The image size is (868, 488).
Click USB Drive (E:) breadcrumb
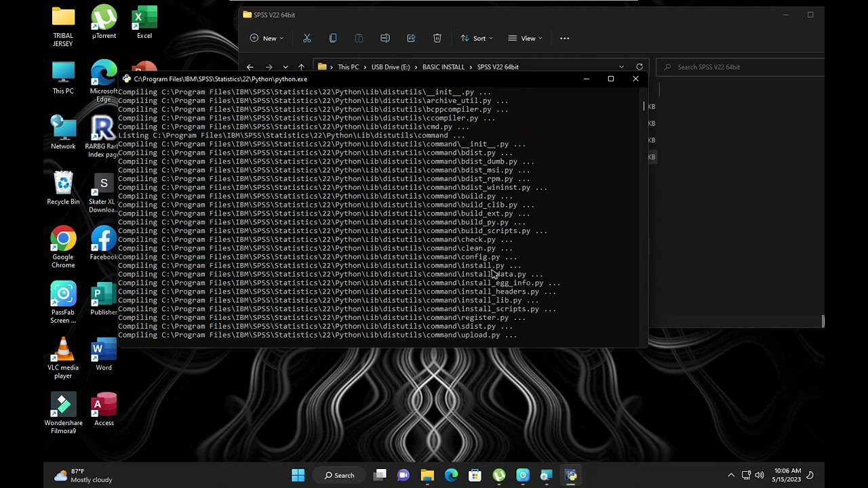(391, 67)
